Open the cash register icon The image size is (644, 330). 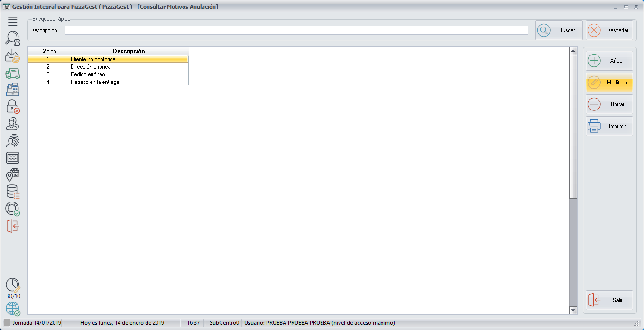pos(13,90)
